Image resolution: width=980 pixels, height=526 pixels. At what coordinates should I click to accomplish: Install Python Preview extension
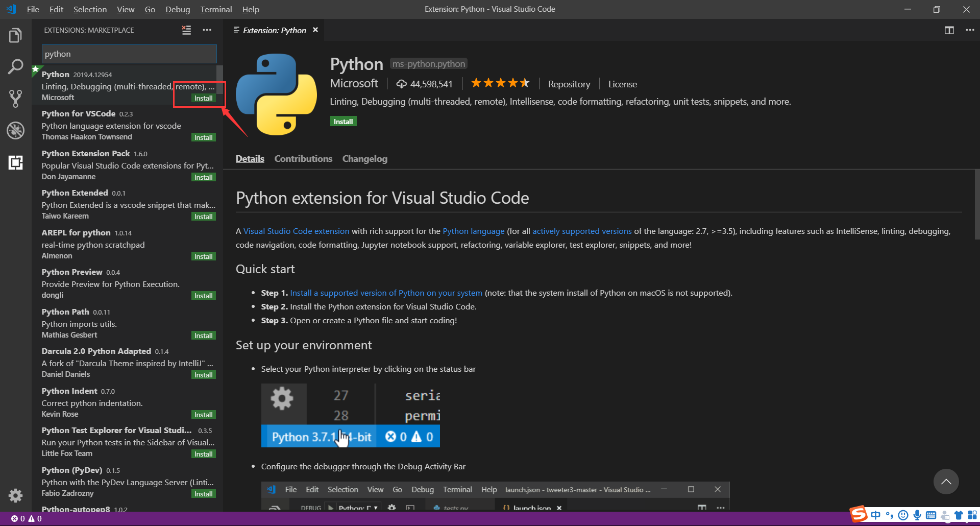coord(204,296)
